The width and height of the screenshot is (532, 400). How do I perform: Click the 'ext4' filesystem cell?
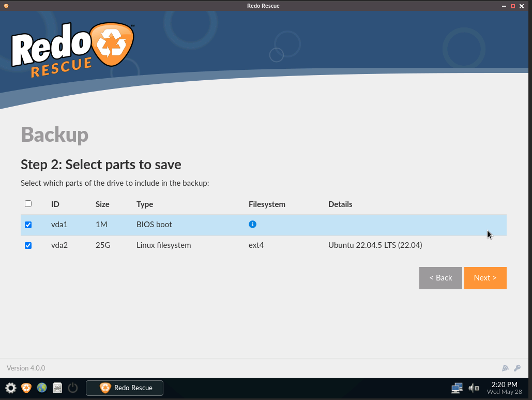tap(256, 245)
